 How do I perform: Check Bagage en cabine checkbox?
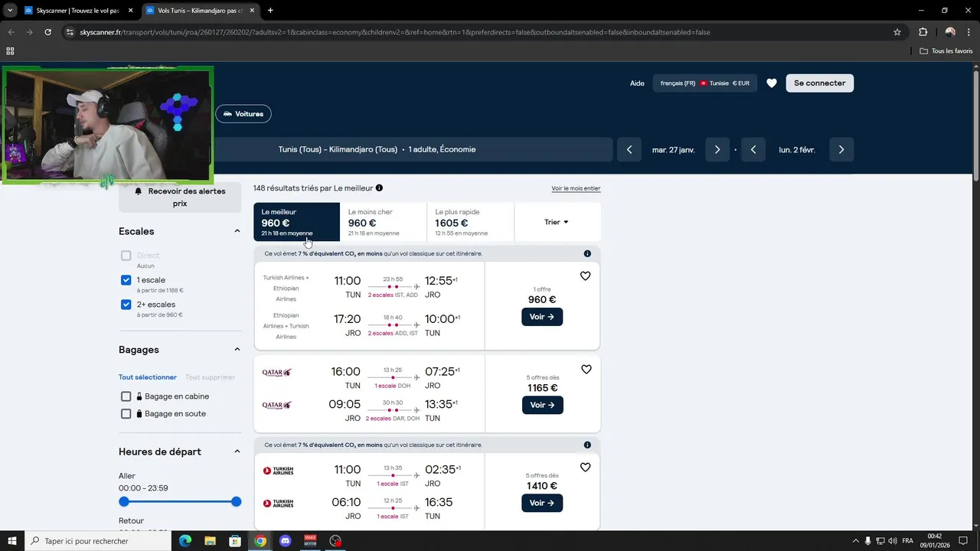tap(126, 396)
